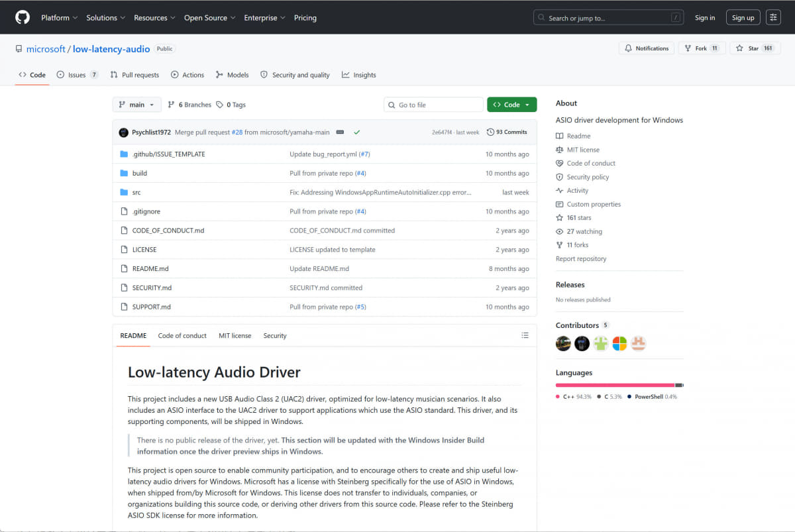Switch to Code of conduct tab
This screenshot has width=795, height=532.
click(182, 336)
